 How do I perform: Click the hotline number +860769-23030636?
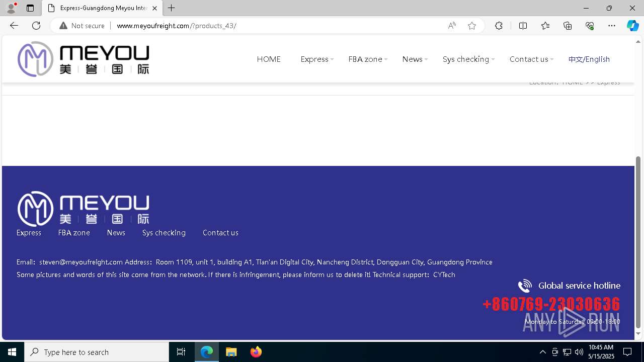(x=551, y=304)
